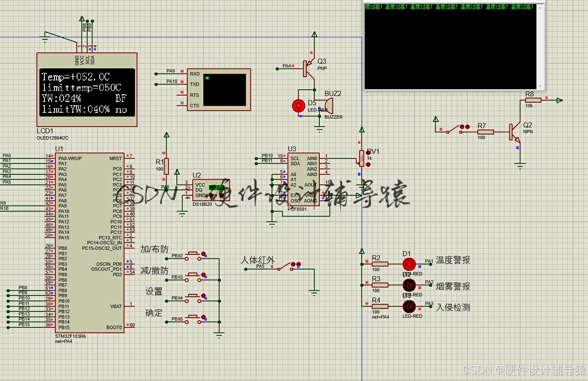
Task: Select the R7 100 ohm resistor
Action: (x=486, y=132)
